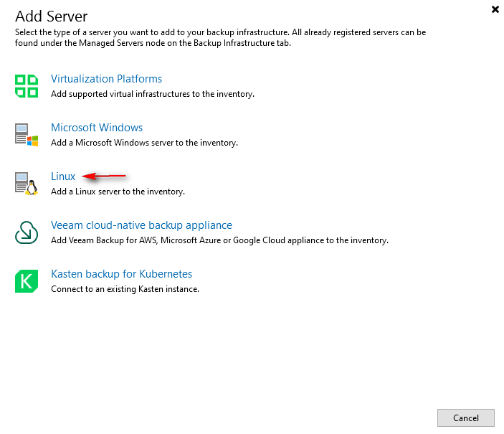The height and width of the screenshot is (434, 504).
Task: Click the Microsoft Windows server icon
Action: coord(27,134)
